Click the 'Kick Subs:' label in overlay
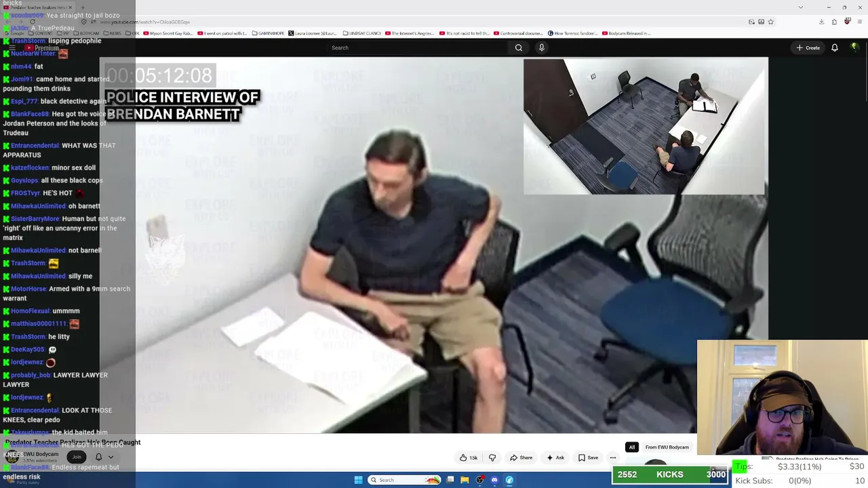The height and width of the screenshot is (488, 868). point(753,481)
